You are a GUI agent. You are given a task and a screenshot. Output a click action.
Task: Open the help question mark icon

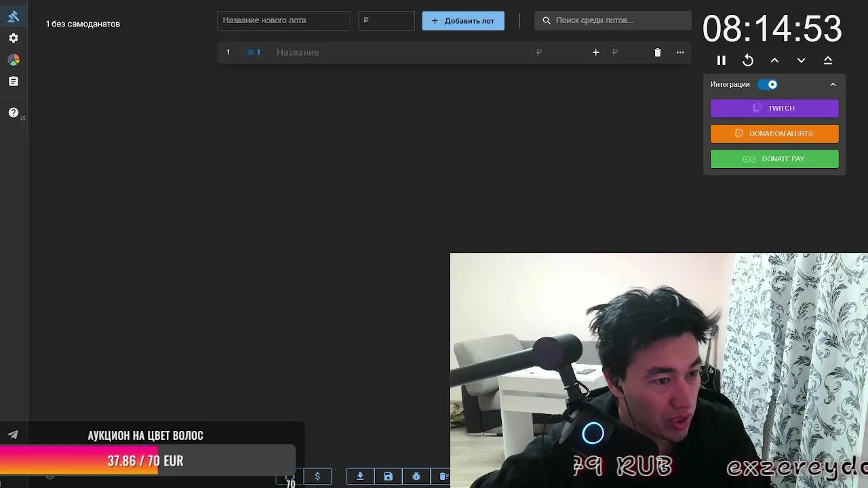click(14, 113)
